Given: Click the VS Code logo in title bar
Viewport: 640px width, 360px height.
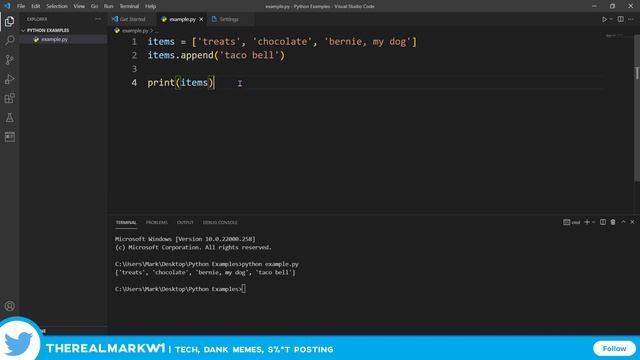Looking at the screenshot, I should [7, 6].
